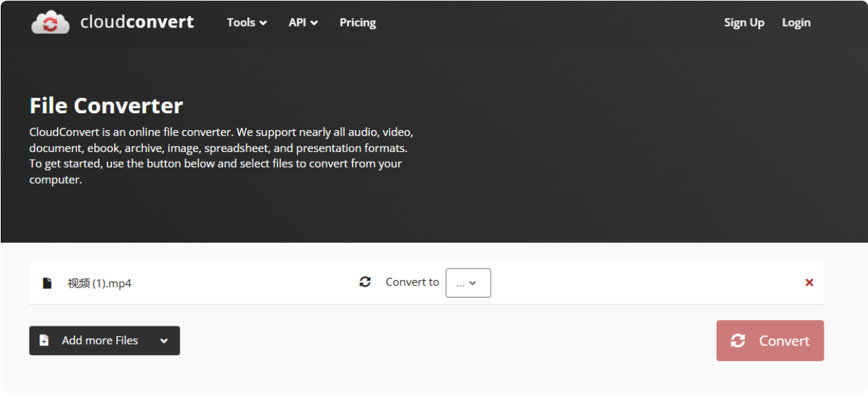Screen dimensions: 868x394
Task: Start conversion with the red Convert button
Action: (770, 341)
